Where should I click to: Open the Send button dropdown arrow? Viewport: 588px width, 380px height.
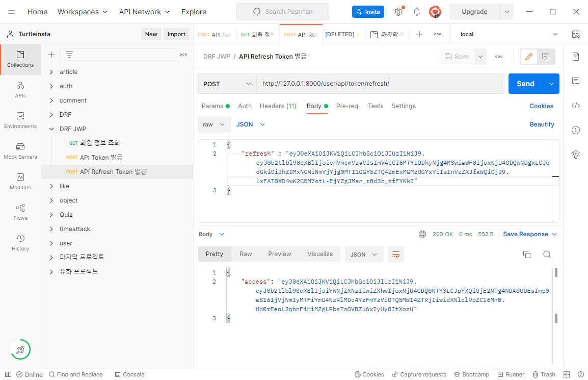[x=551, y=84]
